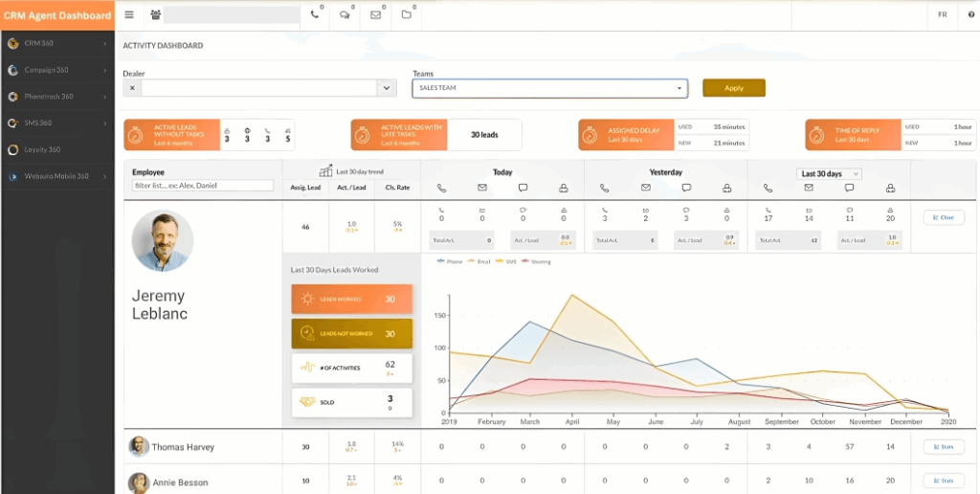This screenshot has width=980, height=494.
Task: Open the Last 30 days period dropdown
Action: tap(829, 173)
